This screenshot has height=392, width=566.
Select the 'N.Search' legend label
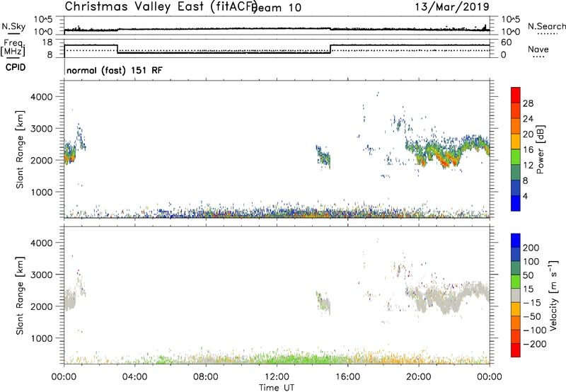547,26
